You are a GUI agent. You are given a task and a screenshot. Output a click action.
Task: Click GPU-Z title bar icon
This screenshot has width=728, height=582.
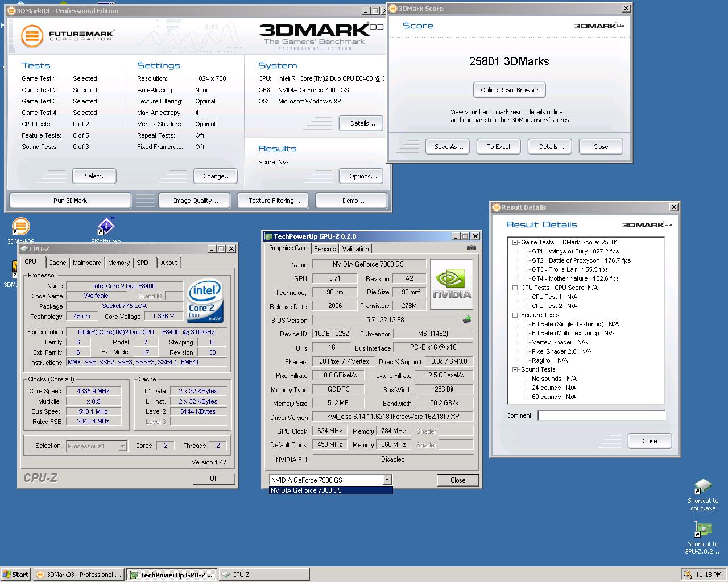tap(268, 236)
